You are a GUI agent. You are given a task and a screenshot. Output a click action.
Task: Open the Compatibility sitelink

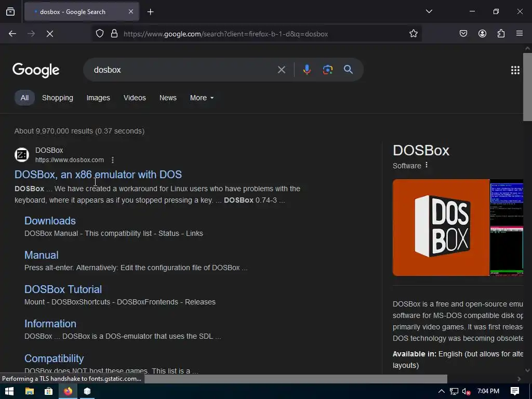54,358
